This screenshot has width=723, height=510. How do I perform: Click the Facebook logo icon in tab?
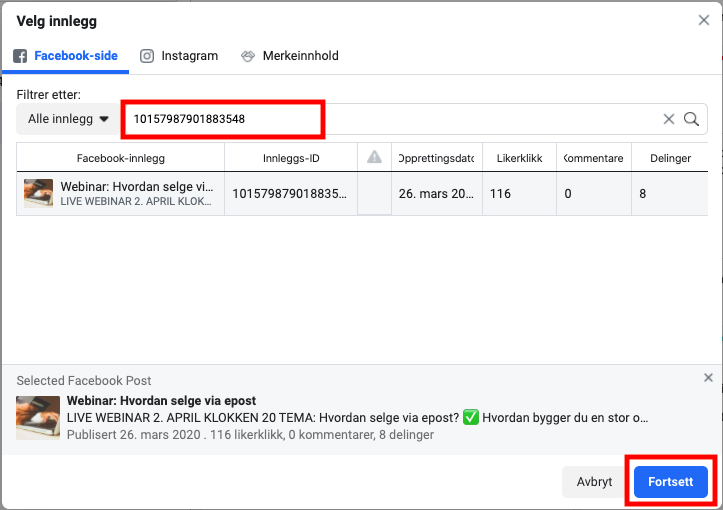click(x=20, y=56)
